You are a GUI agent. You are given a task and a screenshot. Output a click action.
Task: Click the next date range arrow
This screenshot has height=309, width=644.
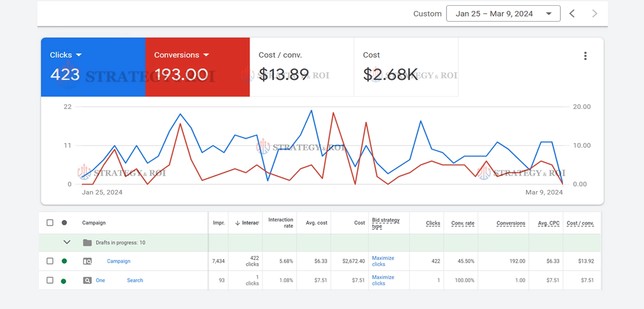coord(594,14)
